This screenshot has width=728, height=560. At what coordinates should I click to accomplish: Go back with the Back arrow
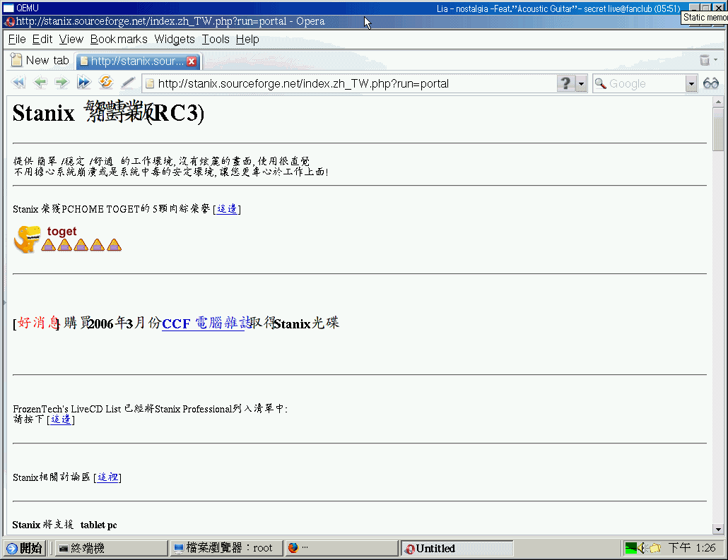(x=40, y=83)
